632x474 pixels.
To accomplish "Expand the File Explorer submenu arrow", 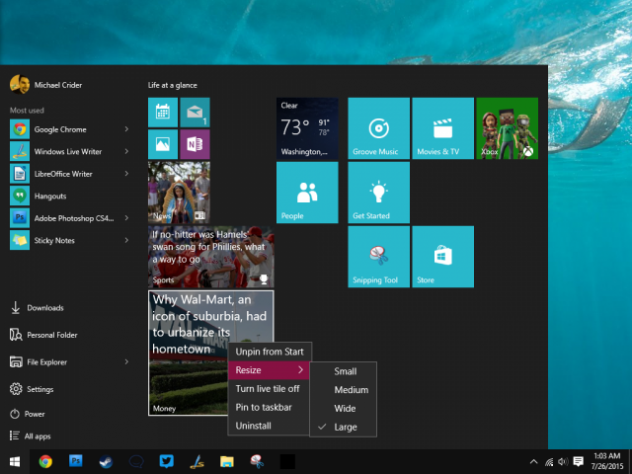I will 127,362.
